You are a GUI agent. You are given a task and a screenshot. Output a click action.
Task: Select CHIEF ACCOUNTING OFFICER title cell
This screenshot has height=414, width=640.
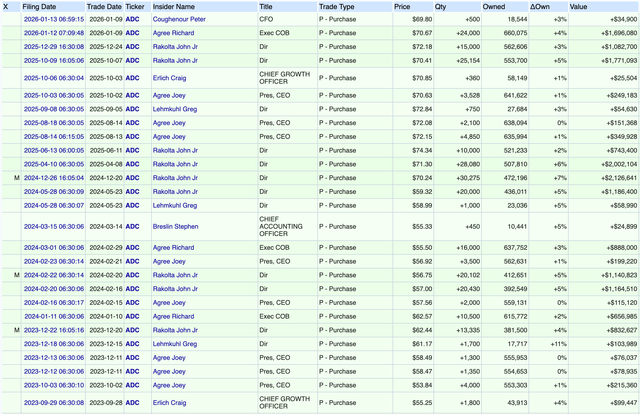[281, 227]
